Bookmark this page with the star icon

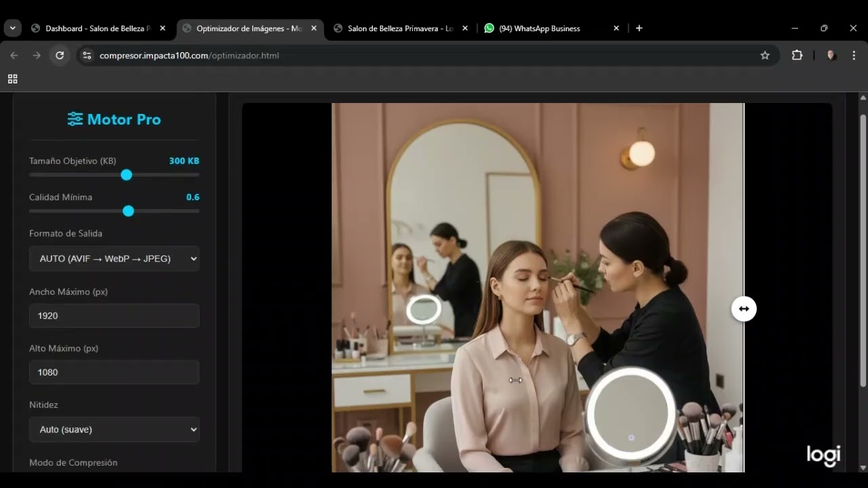click(x=765, y=56)
